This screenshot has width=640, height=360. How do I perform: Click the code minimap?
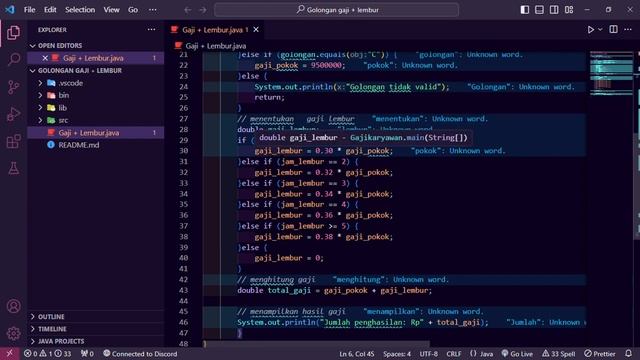[x=611, y=73]
